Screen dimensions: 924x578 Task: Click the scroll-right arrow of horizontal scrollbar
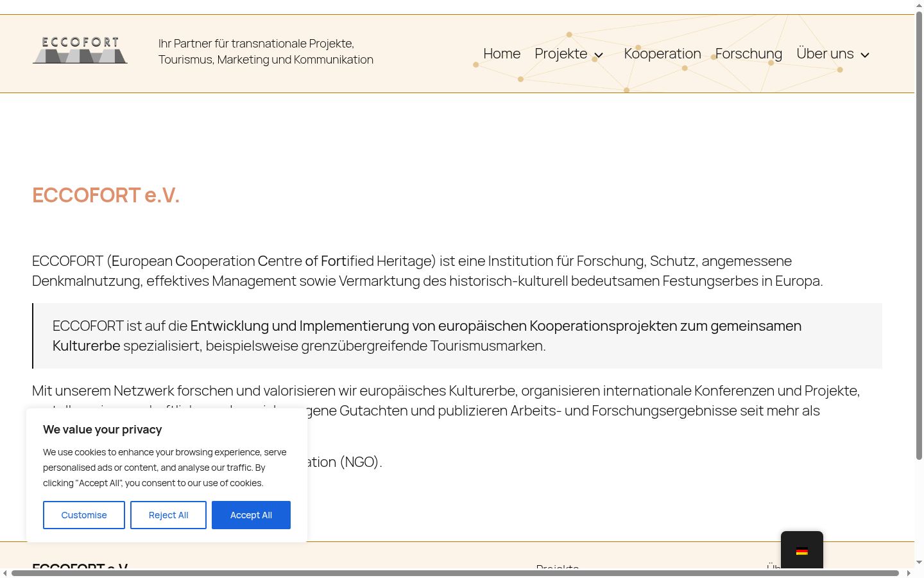coord(909,573)
